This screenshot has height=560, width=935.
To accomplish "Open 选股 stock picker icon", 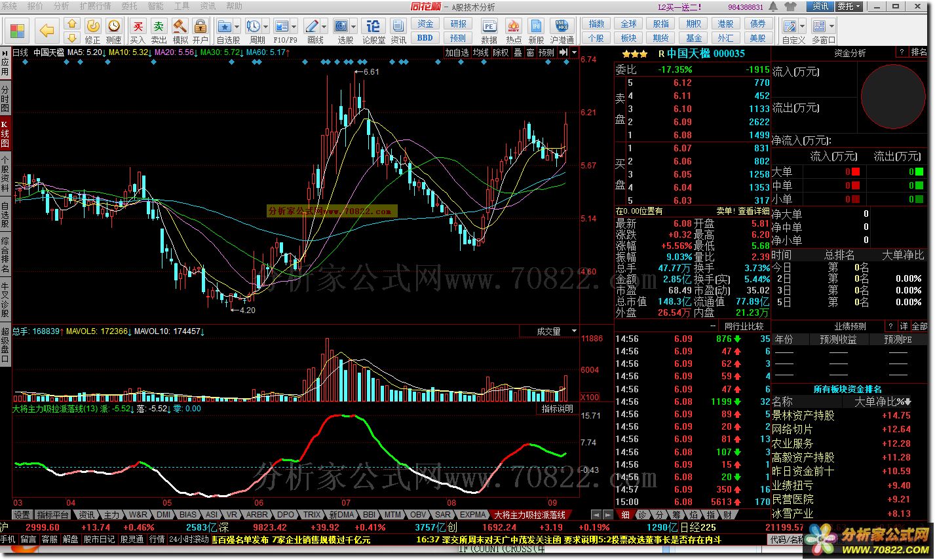I will click(341, 27).
